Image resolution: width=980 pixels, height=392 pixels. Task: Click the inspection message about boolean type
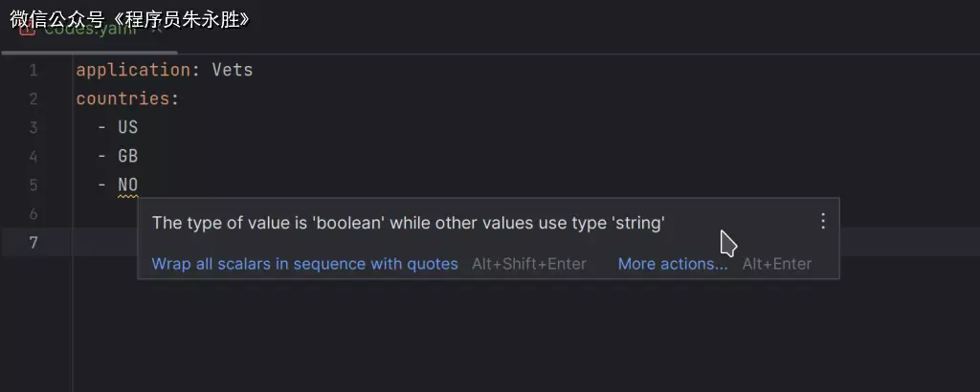pos(408,223)
